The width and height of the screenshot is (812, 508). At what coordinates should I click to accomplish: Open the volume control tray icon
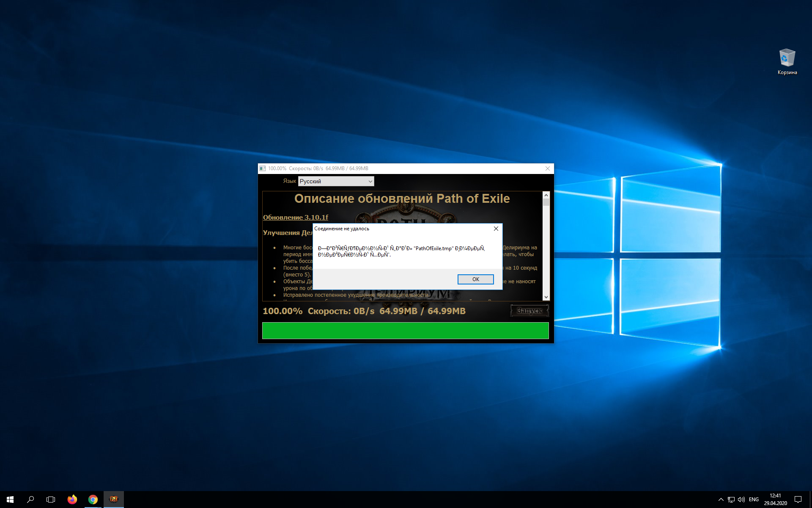pos(741,500)
